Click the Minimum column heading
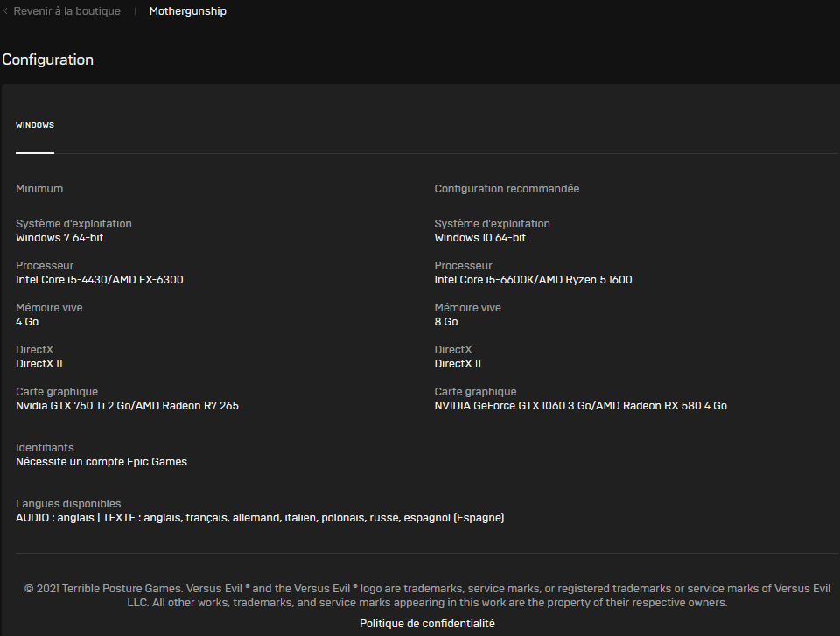The image size is (840, 636). pos(39,189)
